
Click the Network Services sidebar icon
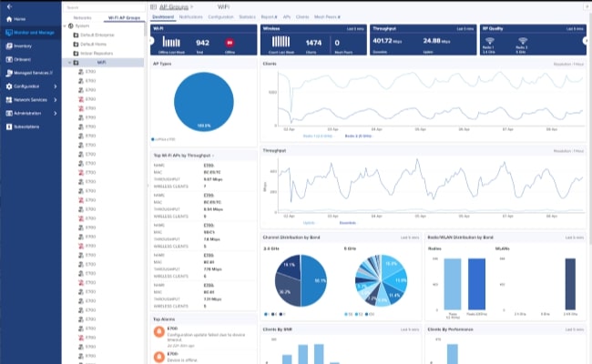(x=9, y=99)
